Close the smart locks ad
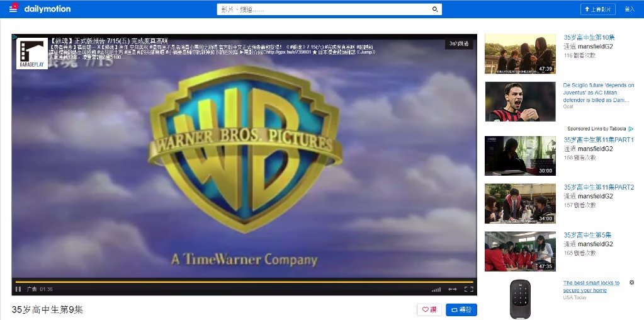The height and width of the screenshot is (320, 644). pos(631,283)
